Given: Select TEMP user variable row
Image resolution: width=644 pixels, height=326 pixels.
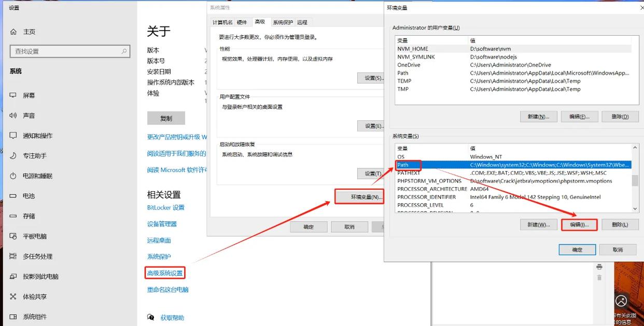Looking at the screenshot, I should pyautogui.click(x=513, y=81).
